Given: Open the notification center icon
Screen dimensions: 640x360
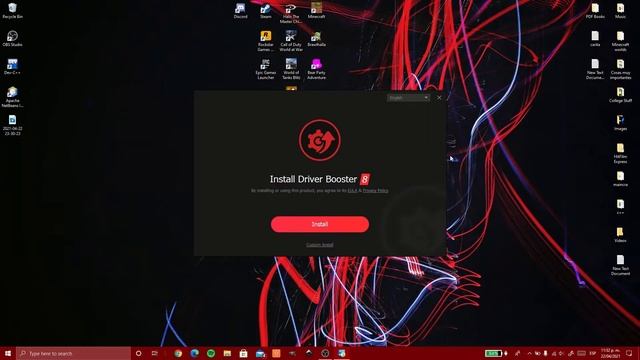Looking at the screenshot, I should click(629, 353).
